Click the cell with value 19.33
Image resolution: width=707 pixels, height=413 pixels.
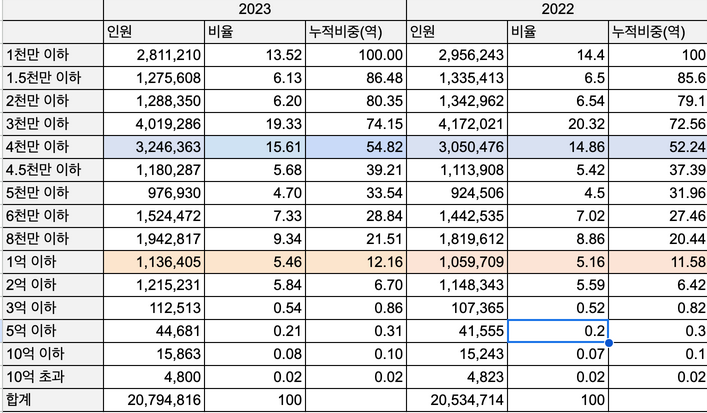coord(255,124)
